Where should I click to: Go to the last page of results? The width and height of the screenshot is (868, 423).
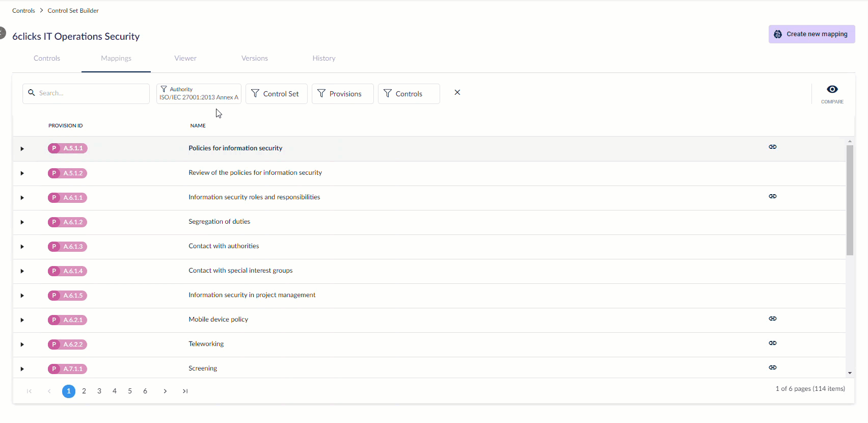(185, 391)
